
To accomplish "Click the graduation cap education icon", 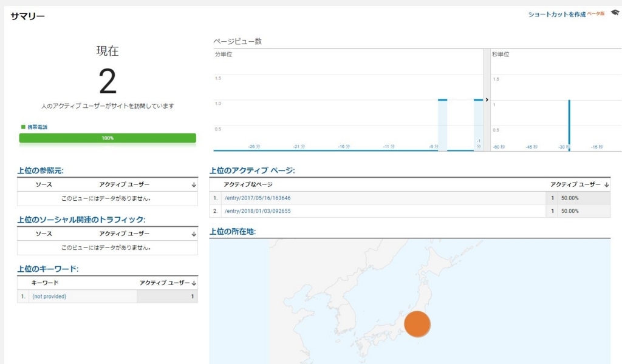I will click(615, 13).
